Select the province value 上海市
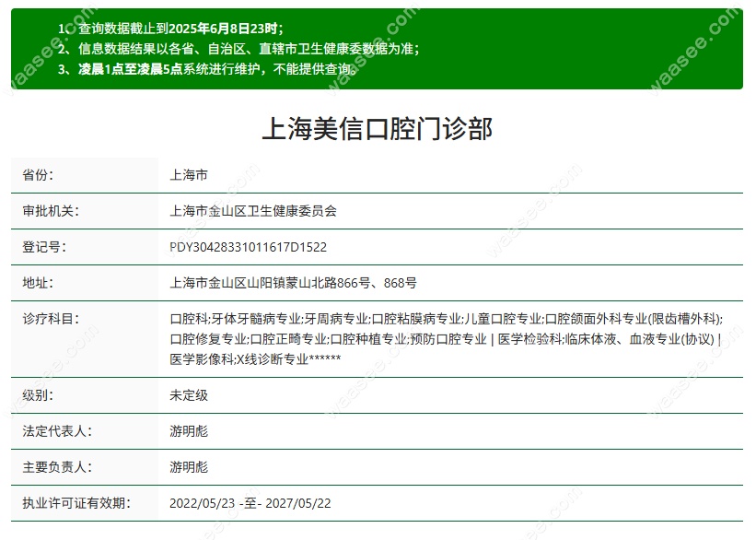756x540 pixels. pyautogui.click(x=189, y=175)
